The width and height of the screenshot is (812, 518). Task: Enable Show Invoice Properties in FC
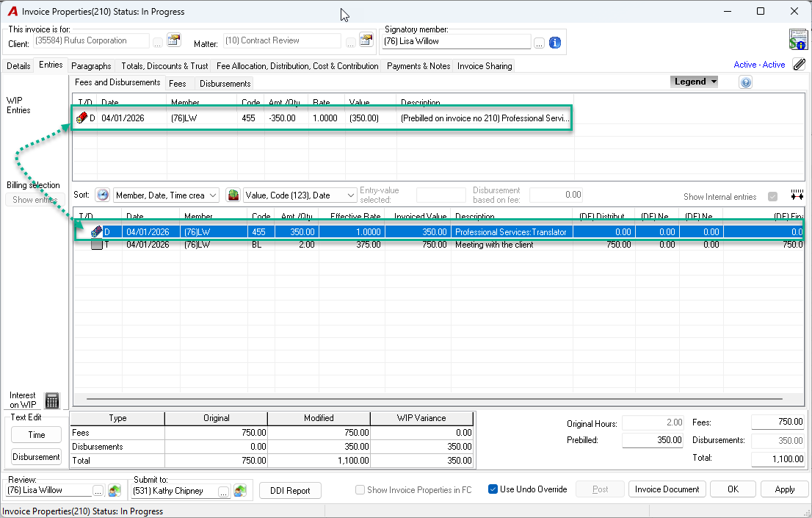pos(360,489)
